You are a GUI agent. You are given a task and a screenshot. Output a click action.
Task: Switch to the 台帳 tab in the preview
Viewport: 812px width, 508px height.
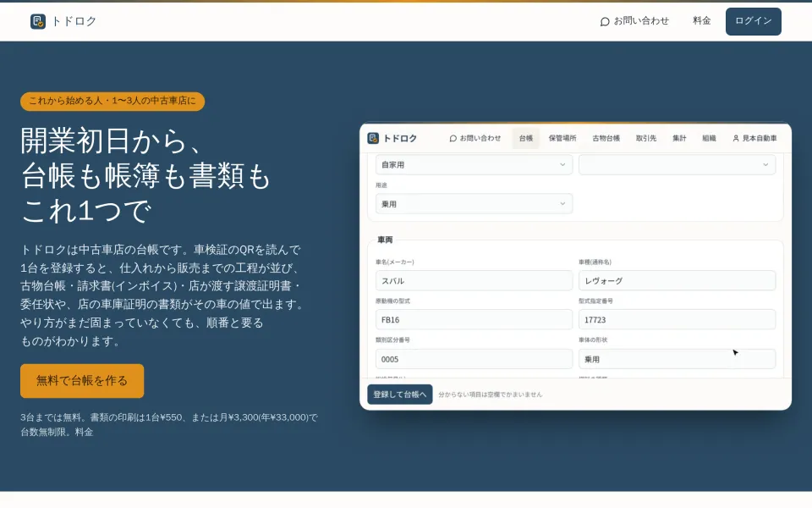click(x=525, y=138)
